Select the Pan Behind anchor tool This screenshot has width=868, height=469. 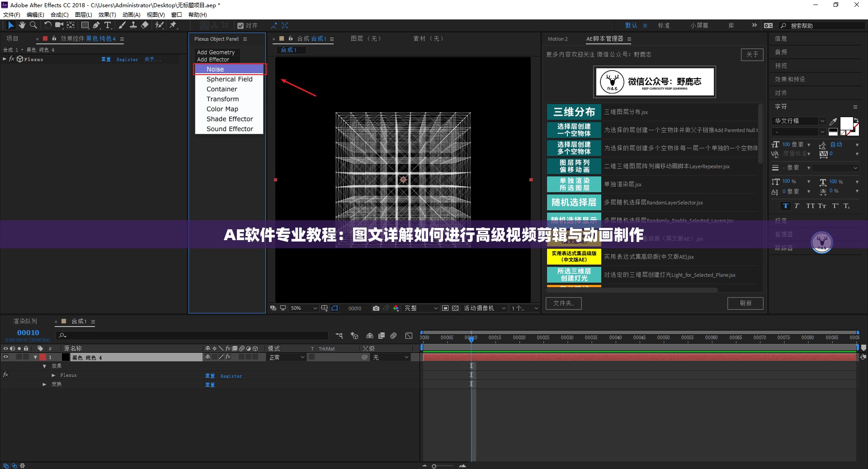point(71,25)
